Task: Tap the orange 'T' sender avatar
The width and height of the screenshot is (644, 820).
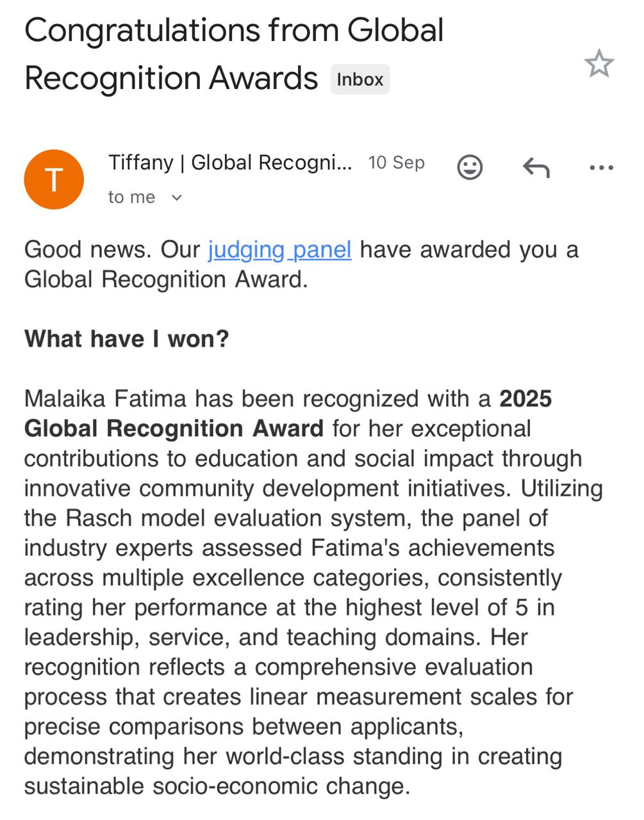Action: click(54, 179)
